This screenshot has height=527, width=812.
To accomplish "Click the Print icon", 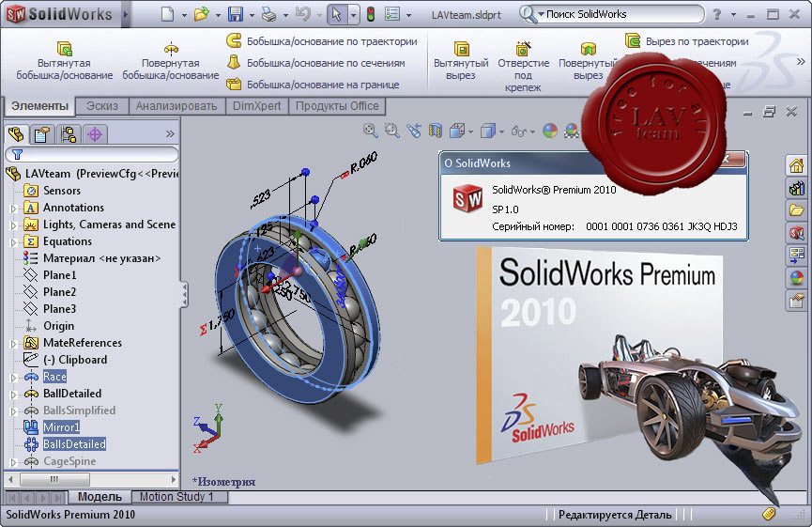I will pos(268,14).
